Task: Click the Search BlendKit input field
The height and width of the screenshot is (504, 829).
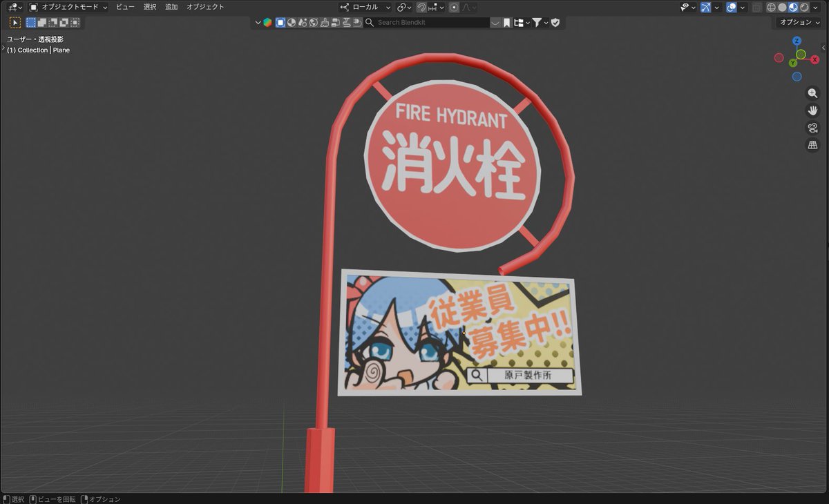Action: click(x=426, y=22)
